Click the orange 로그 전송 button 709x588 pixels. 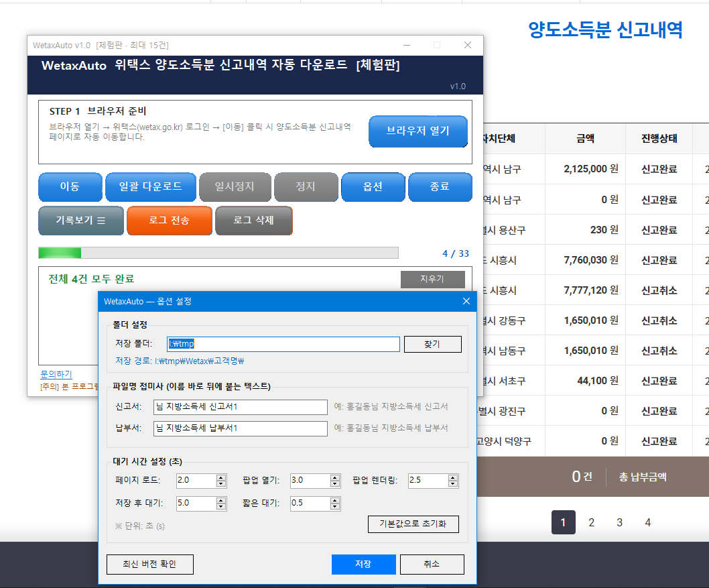coord(170,221)
